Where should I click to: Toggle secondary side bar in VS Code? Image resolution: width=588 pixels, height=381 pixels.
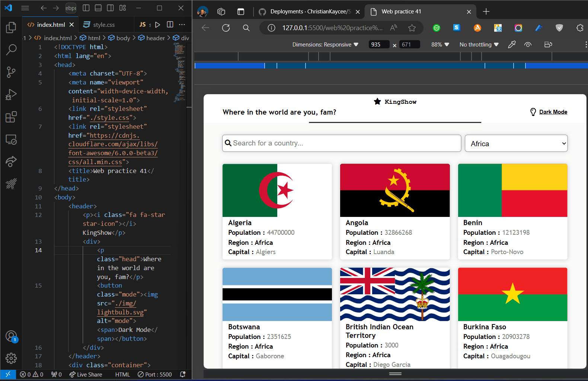tap(111, 8)
